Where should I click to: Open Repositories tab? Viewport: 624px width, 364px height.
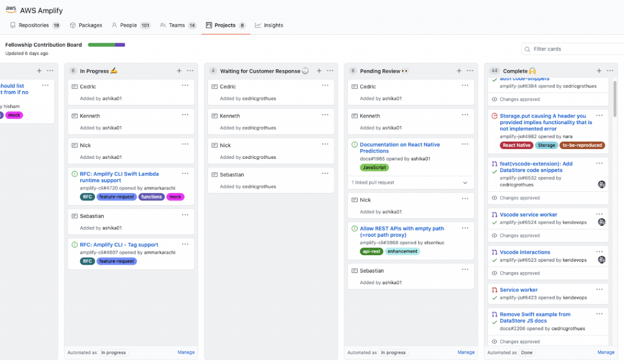(x=35, y=25)
